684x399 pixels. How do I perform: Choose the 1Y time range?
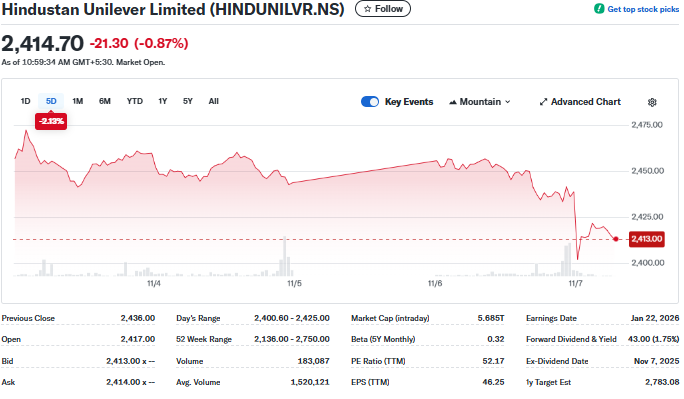click(x=163, y=101)
